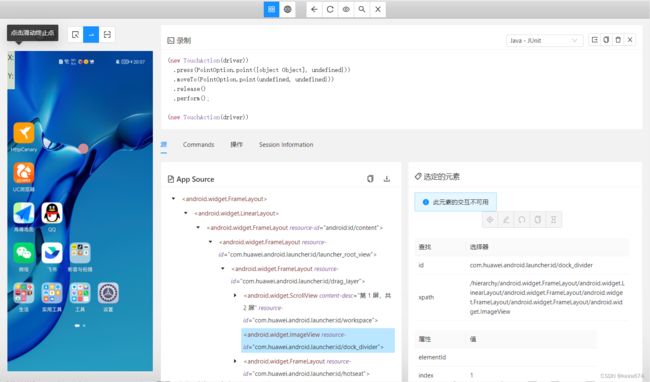Copy attributes icon in selected element panel
The width and height of the screenshot is (650, 382).
point(538,220)
